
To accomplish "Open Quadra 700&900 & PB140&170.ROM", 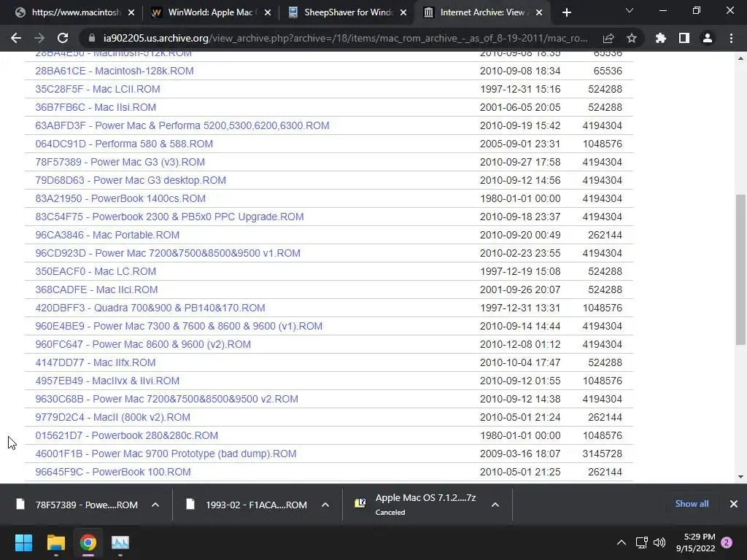I will pos(150,308).
